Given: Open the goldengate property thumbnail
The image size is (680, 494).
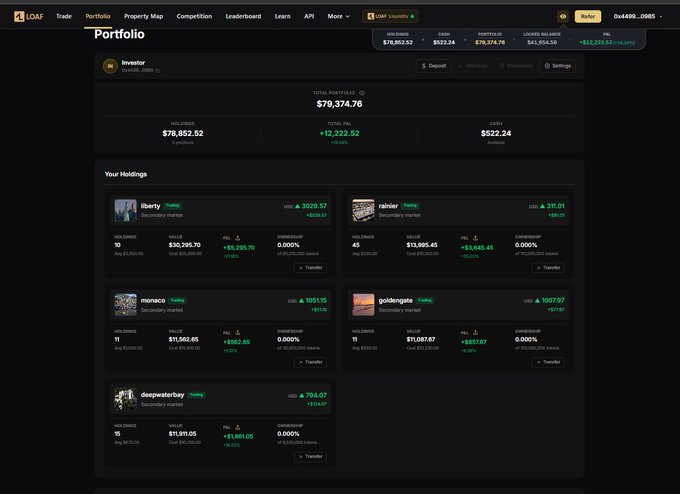Looking at the screenshot, I should pos(363,304).
